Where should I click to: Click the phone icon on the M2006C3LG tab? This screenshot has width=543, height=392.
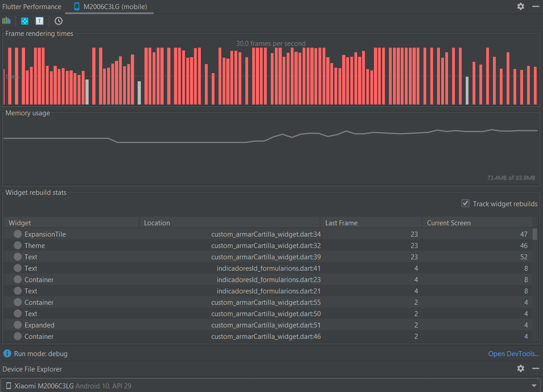pos(76,6)
